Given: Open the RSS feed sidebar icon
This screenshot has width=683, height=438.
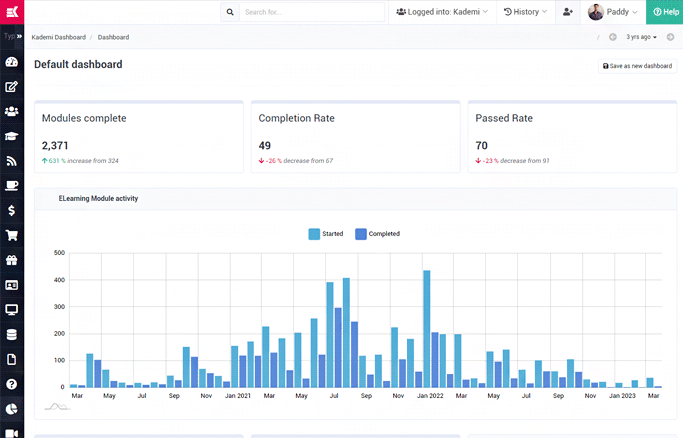Looking at the screenshot, I should click(12, 161).
